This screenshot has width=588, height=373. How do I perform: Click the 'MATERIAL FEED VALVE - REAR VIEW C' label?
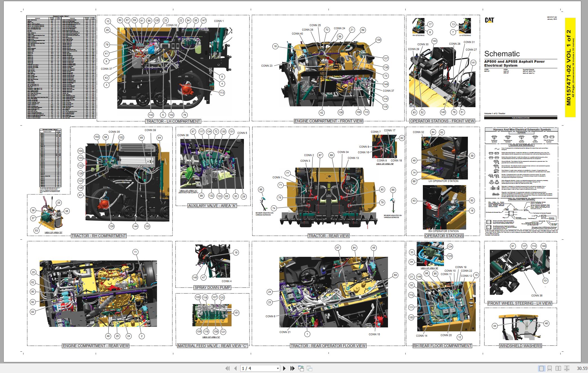pos(212,346)
